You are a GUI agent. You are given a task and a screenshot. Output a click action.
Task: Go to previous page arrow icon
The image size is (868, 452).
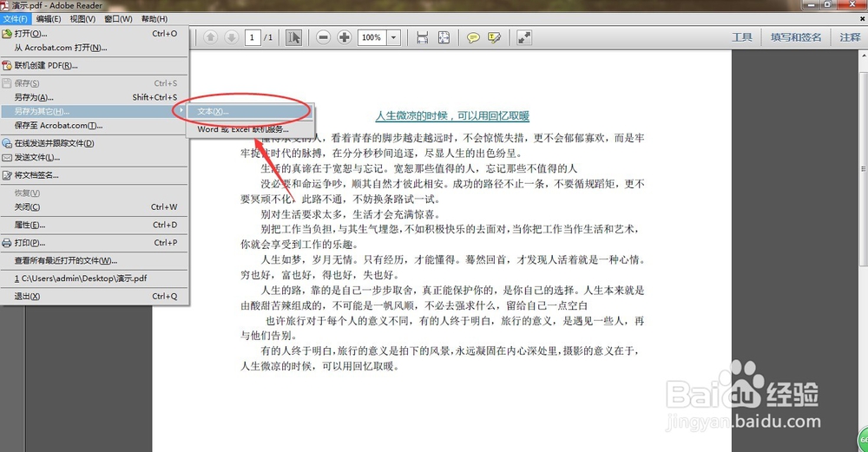click(210, 37)
